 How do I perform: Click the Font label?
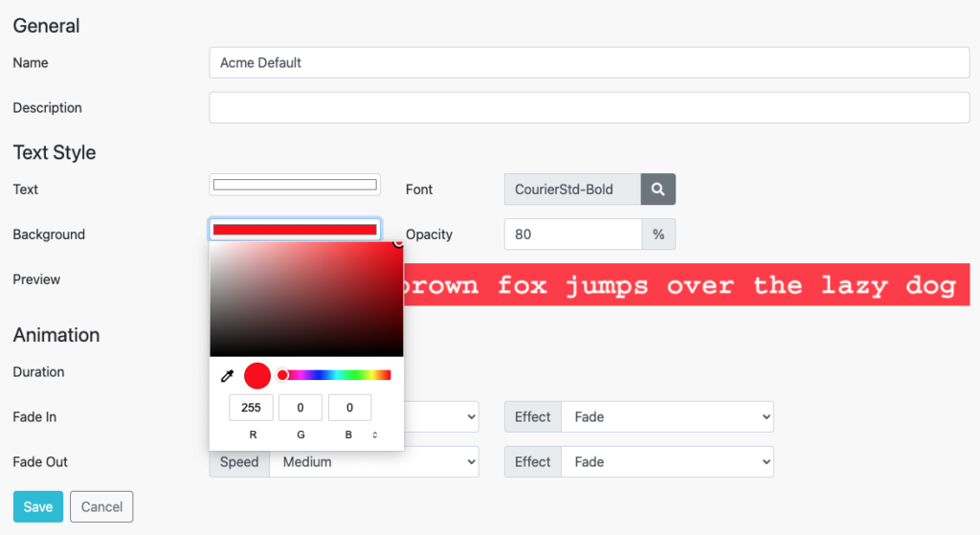419,189
